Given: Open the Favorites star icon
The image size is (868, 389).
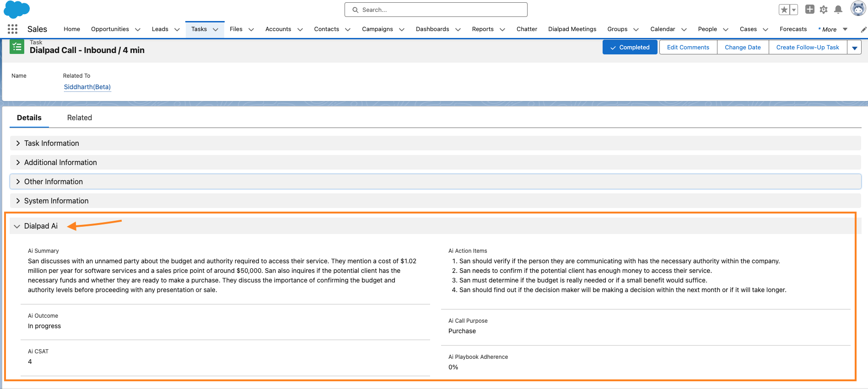Looking at the screenshot, I should pyautogui.click(x=784, y=10).
